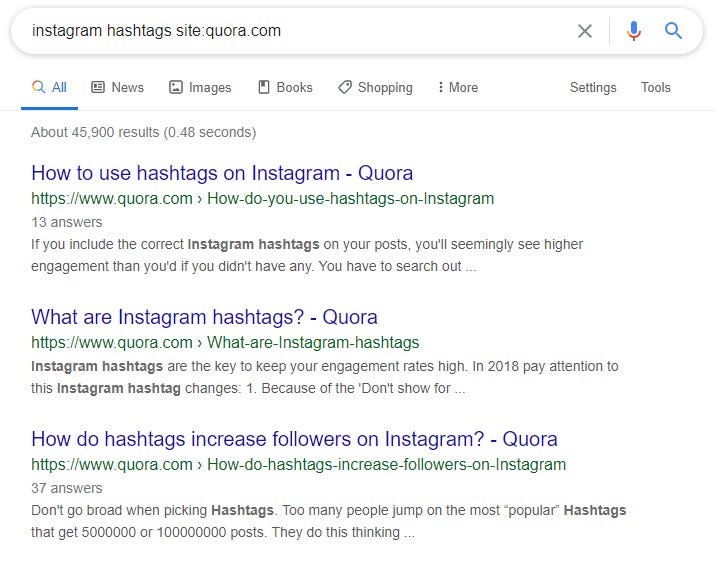The width and height of the screenshot is (715, 564).
Task: Open 'How do hashtags increase followers' result
Action: point(294,439)
